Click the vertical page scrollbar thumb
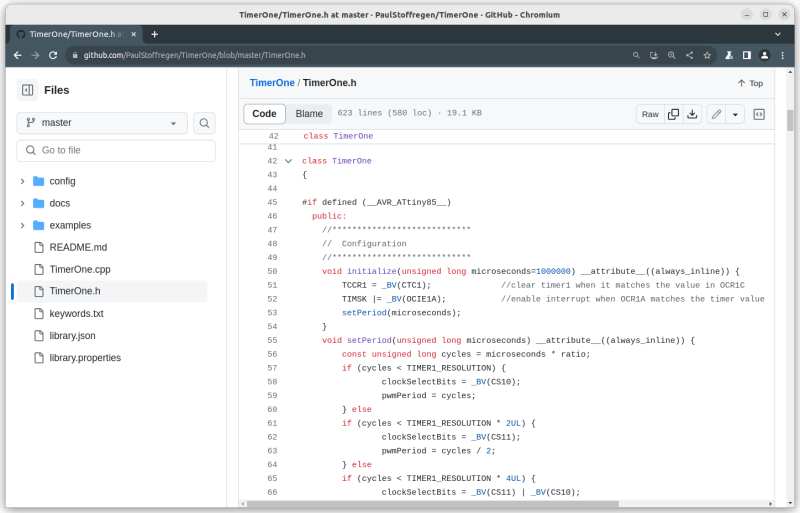The height and width of the screenshot is (513, 800). pos(790,120)
